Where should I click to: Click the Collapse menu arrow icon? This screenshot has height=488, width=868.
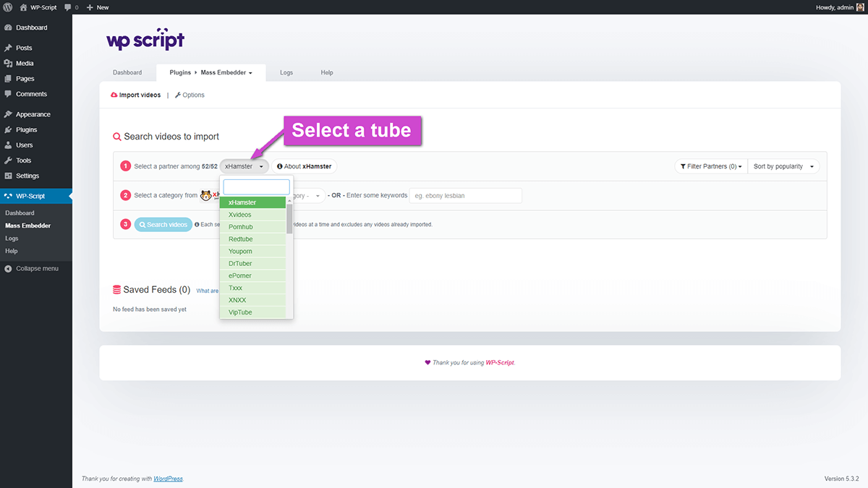[x=8, y=268]
